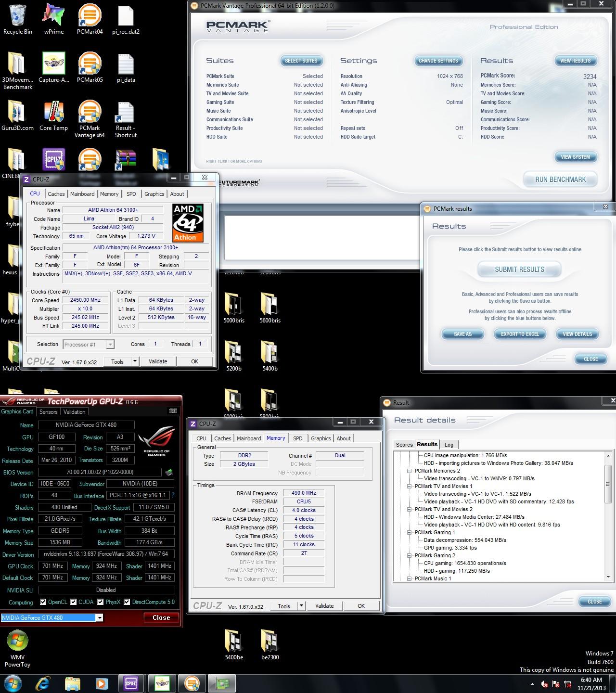Show hidden system tray icons arrow

(532, 684)
